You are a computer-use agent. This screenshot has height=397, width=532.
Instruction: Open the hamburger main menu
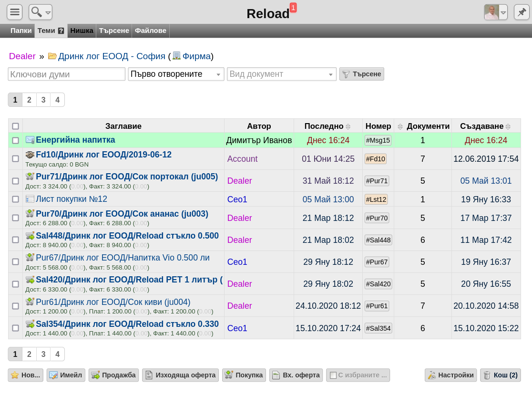[15, 12]
